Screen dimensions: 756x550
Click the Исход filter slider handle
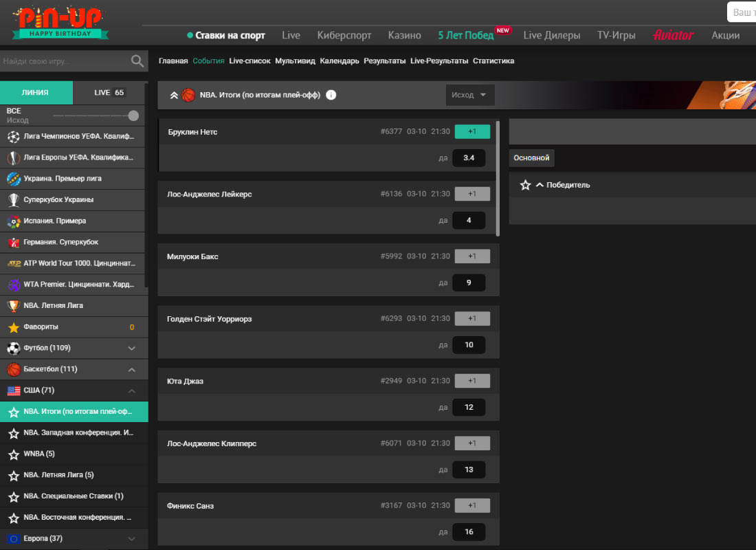coord(133,115)
